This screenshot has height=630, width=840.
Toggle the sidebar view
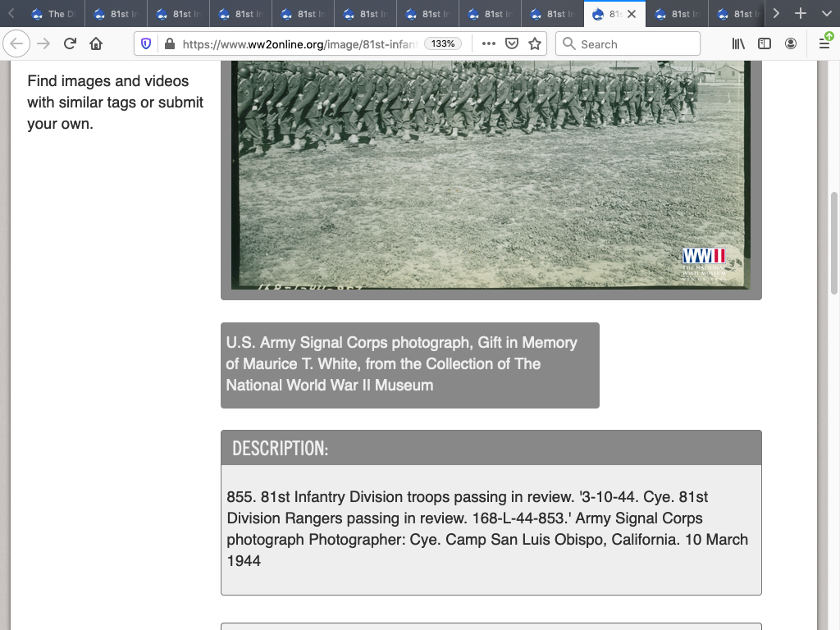(x=765, y=44)
